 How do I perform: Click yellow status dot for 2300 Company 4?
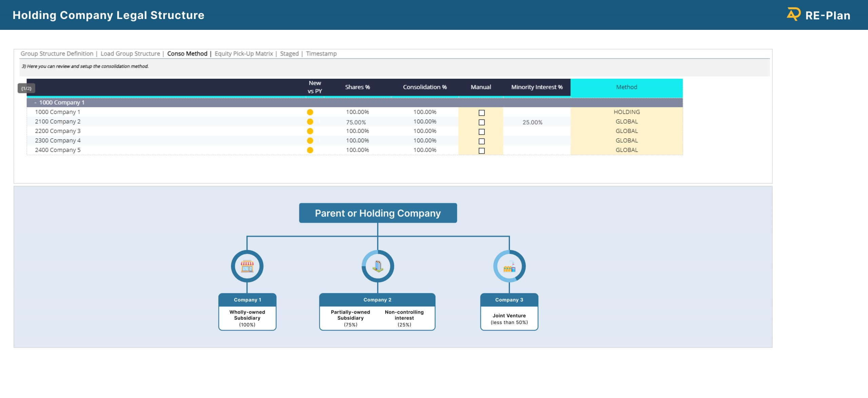[x=310, y=141]
